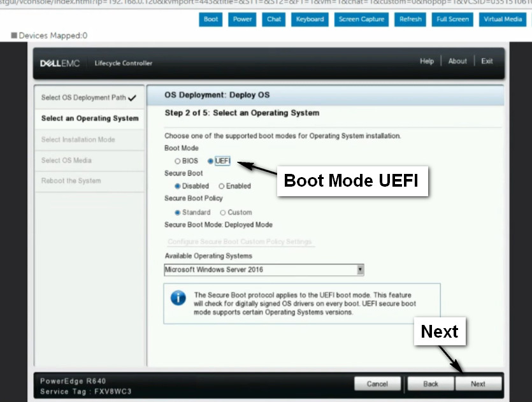Cancel the OS deployment wizard
The width and height of the screenshot is (532, 402).
[377, 384]
